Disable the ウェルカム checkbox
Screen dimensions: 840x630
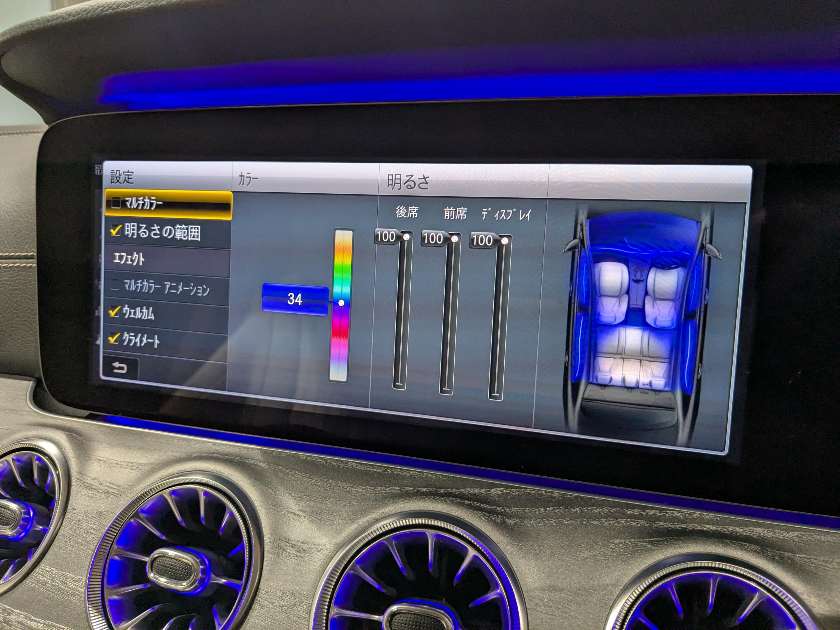point(114,312)
